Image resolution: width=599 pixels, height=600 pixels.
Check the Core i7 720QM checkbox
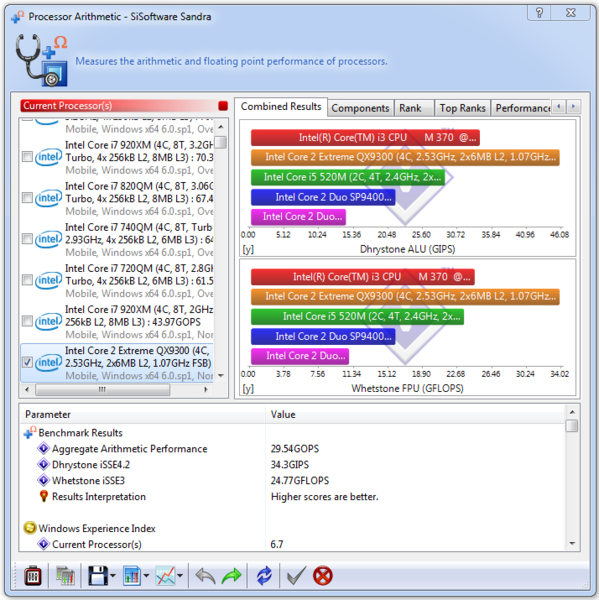click(x=27, y=280)
